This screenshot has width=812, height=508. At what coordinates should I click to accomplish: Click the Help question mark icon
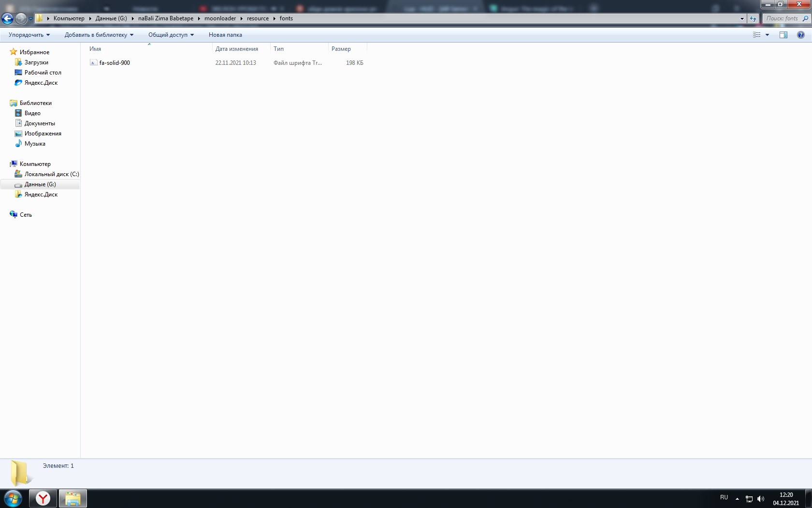(801, 35)
